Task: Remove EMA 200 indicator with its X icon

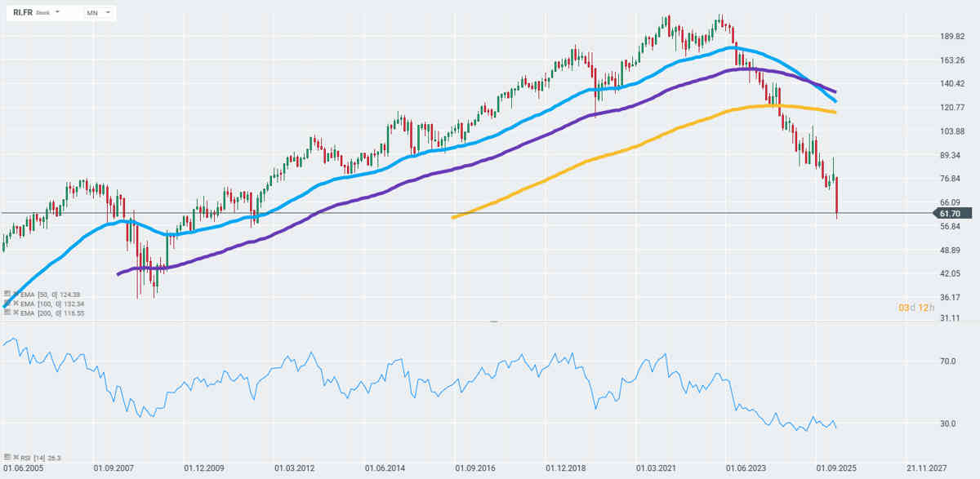Action: click(15, 313)
